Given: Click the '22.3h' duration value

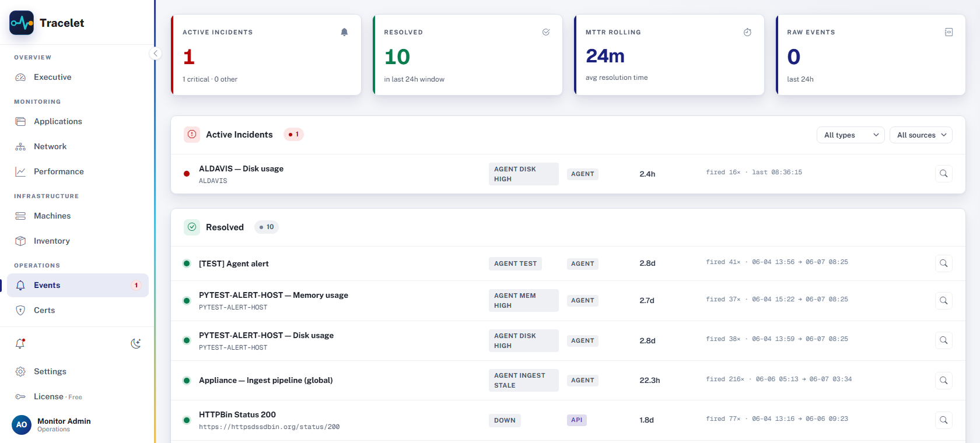Looking at the screenshot, I should (x=650, y=380).
